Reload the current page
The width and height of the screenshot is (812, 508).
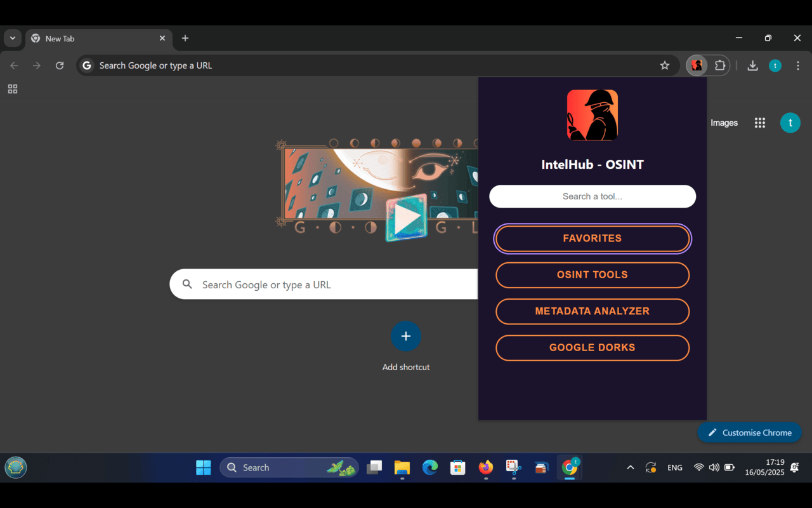(x=60, y=65)
